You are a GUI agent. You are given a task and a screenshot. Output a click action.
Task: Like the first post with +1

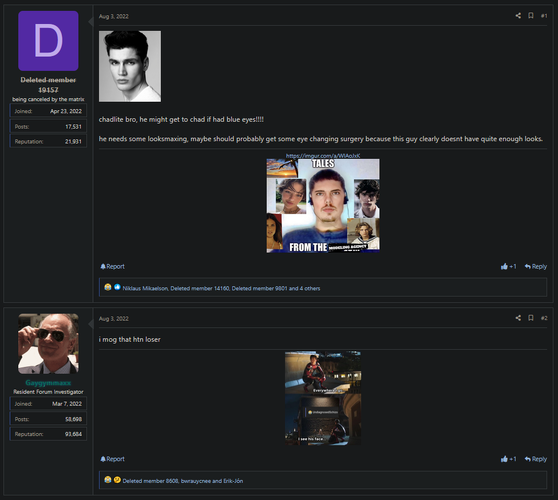(509, 266)
